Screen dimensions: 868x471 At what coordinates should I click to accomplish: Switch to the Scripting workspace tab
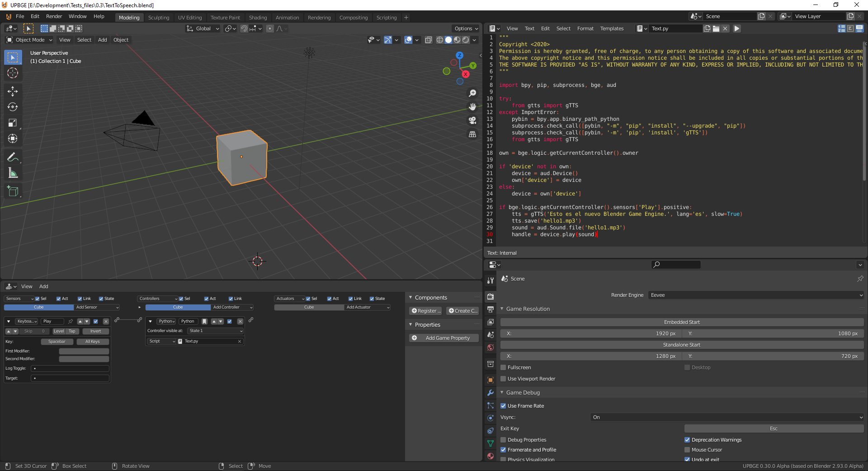tap(387, 18)
